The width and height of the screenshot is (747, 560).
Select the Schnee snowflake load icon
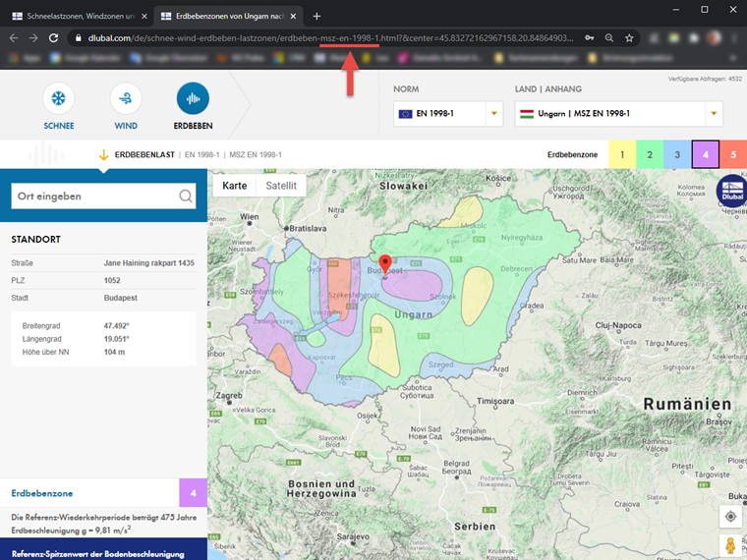(59, 98)
